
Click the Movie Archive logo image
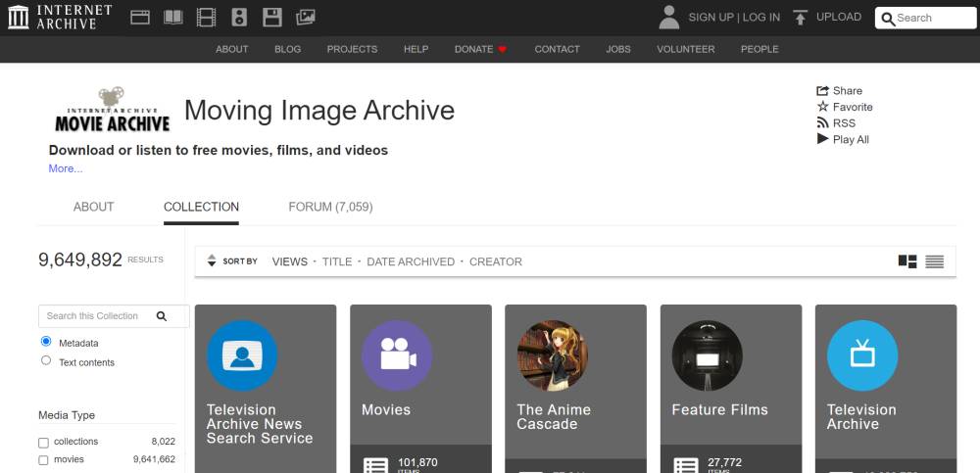coord(113,110)
